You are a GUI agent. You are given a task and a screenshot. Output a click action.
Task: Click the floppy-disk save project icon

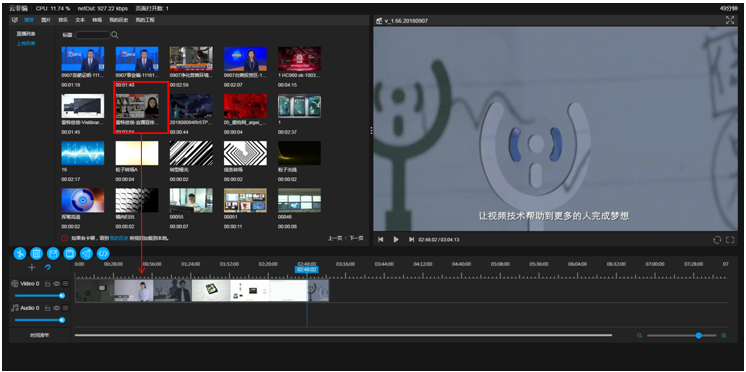coord(53,254)
